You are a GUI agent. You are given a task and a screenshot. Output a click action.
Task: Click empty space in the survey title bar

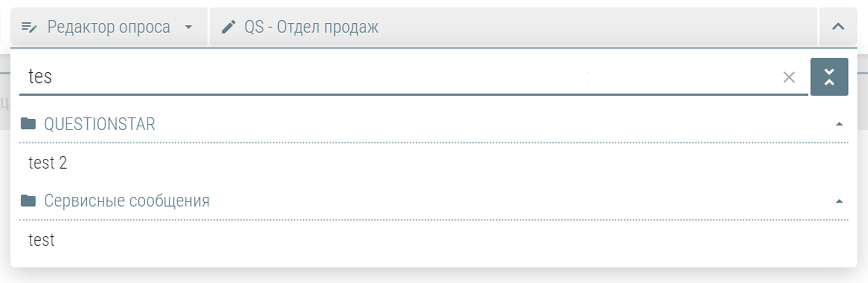pos(597,27)
